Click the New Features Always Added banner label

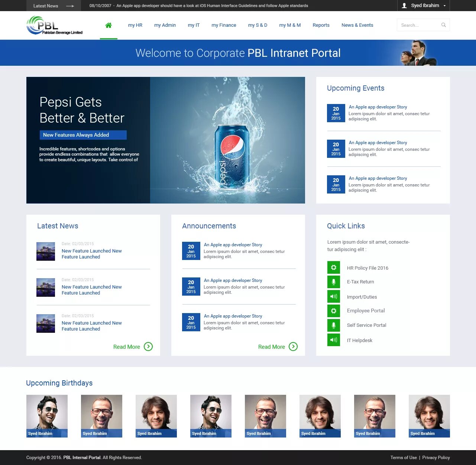[83, 135]
